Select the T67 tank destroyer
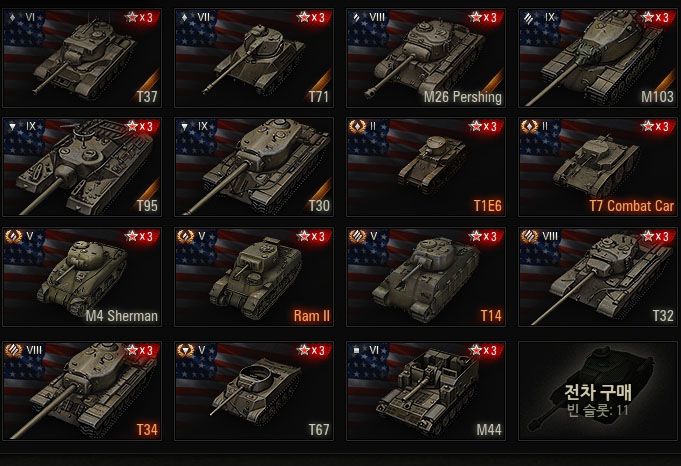This screenshot has height=466, width=681. coord(254,391)
